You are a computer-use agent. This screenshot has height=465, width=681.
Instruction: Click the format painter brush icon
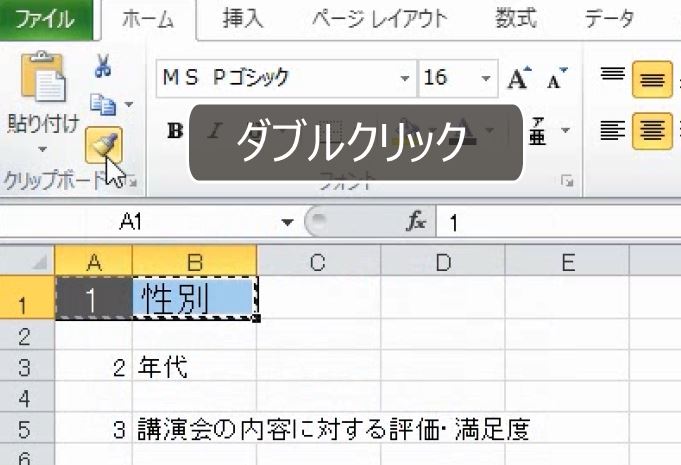click(104, 145)
